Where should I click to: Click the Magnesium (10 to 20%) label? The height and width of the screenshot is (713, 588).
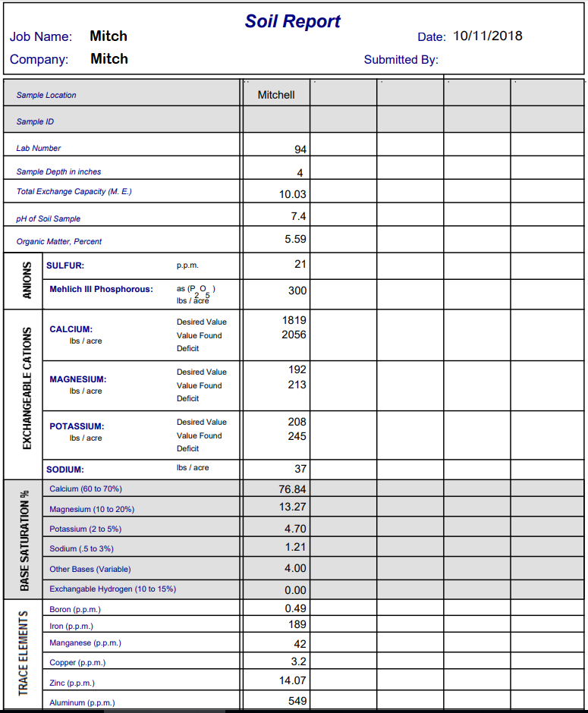click(x=92, y=509)
